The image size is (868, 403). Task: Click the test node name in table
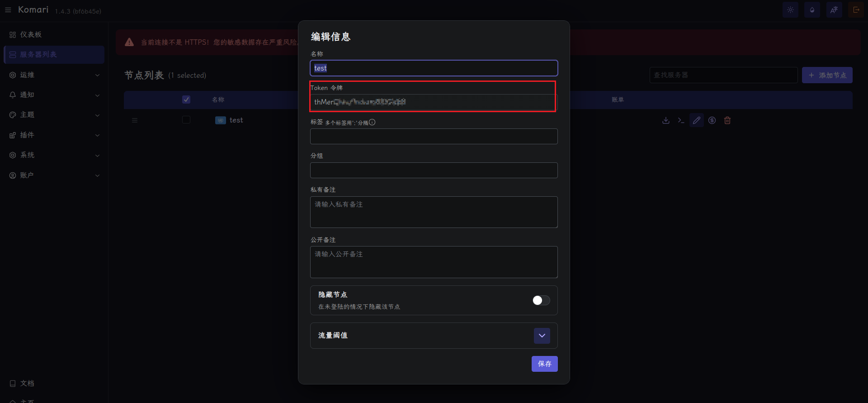click(236, 120)
